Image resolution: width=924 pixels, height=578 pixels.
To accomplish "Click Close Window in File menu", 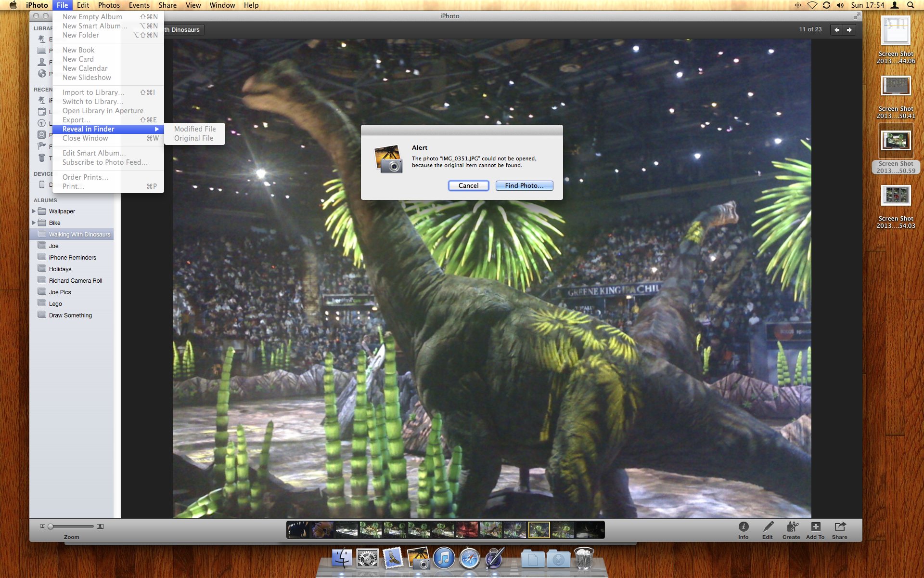I will coord(108,138).
